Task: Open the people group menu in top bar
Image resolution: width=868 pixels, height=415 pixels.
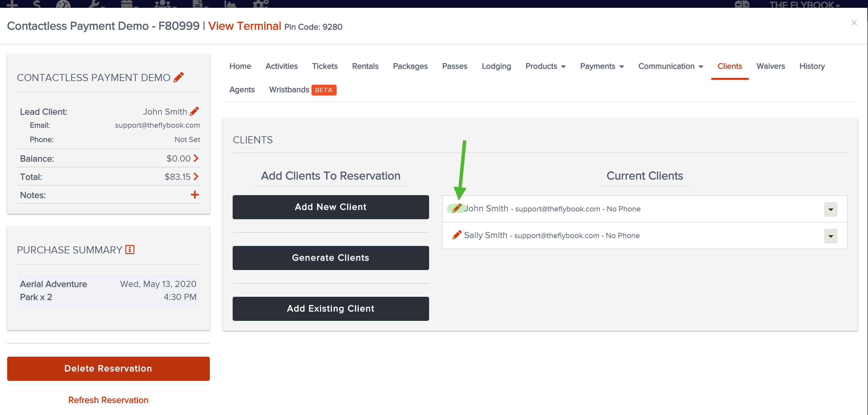Action: point(165,4)
